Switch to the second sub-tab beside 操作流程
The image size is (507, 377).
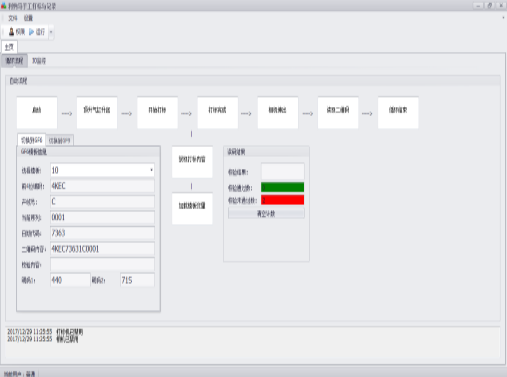[39, 61]
